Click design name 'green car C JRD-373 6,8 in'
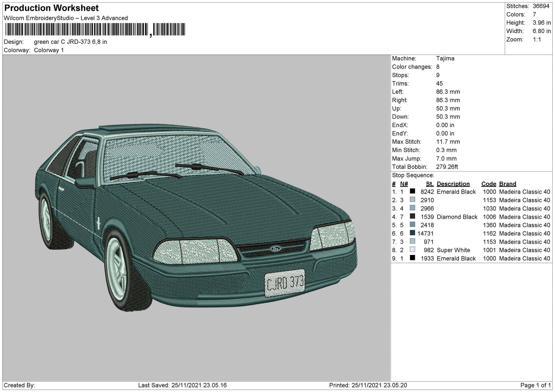Screen dimensions: 555x392 (x=70, y=42)
